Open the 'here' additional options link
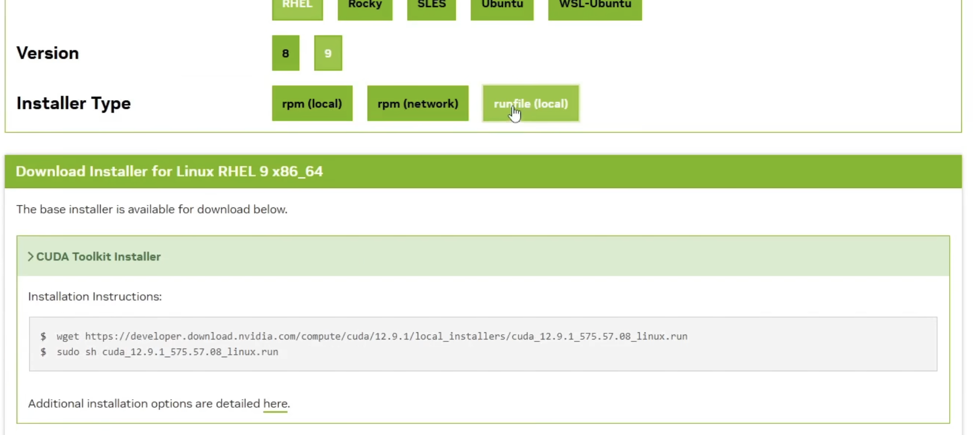 click(275, 404)
